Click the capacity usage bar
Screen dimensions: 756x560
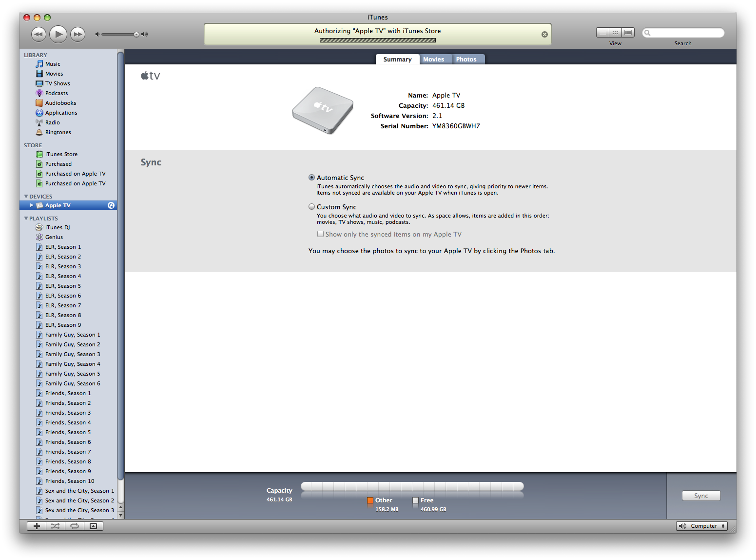tap(412, 486)
